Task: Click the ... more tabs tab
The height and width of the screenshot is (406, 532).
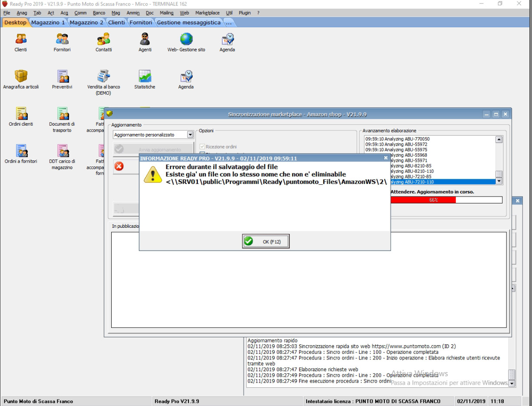Action: tap(229, 22)
